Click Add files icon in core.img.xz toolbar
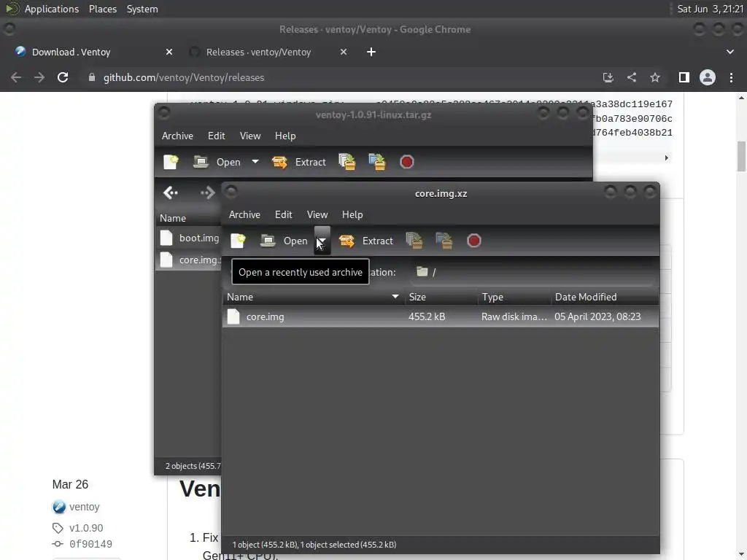The height and width of the screenshot is (560, 747). point(414,241)
